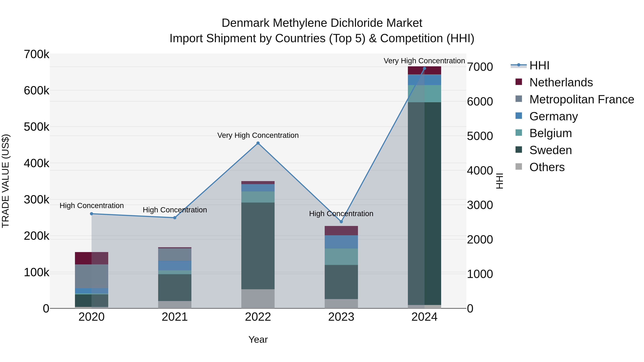Click the Others segment of the 2022 bar

[x=258, y=299]
